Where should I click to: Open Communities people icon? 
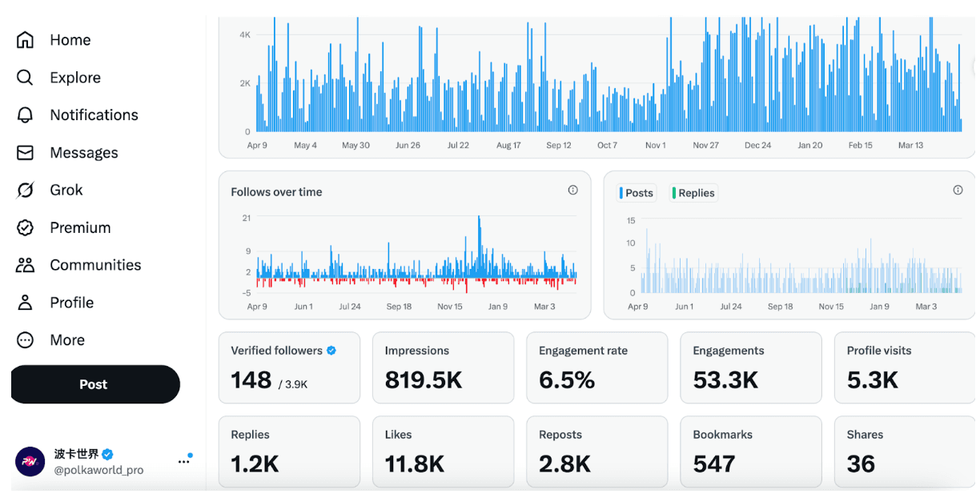pyautogui.click(x=26, y=265)
